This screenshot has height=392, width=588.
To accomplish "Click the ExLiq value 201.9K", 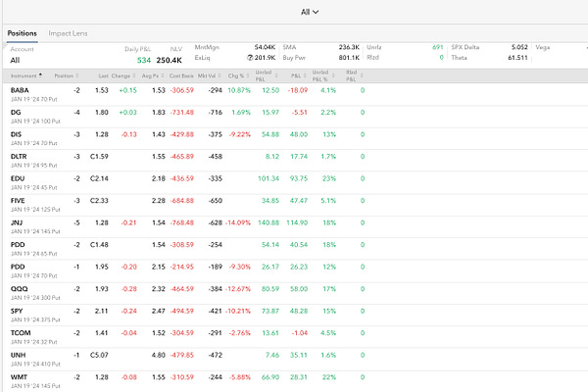I will click(265, 58).
